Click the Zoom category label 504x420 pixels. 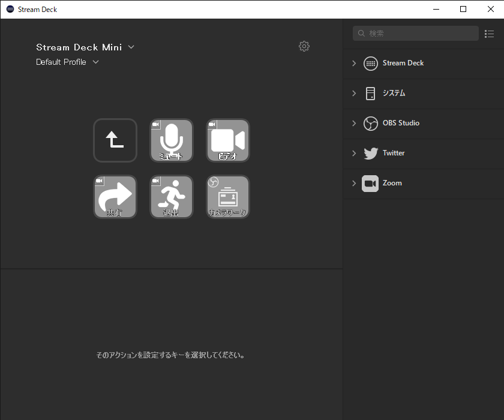coord(392,183)
